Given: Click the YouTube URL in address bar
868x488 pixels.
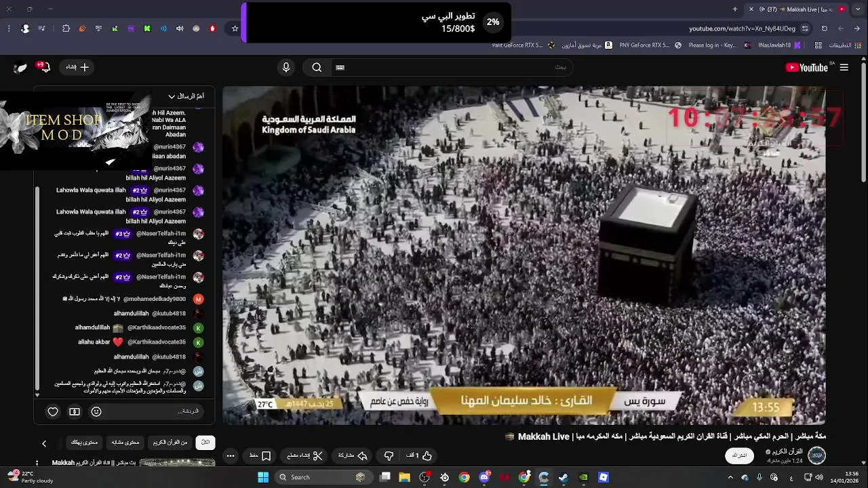Looking at the screenshot, I should coord(742,28).
